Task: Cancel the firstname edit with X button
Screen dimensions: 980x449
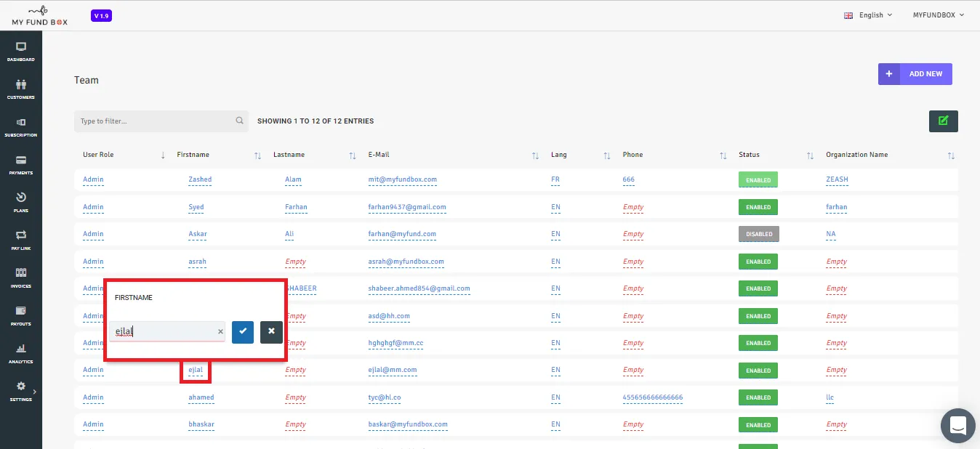Action: (x=271, y=332)
